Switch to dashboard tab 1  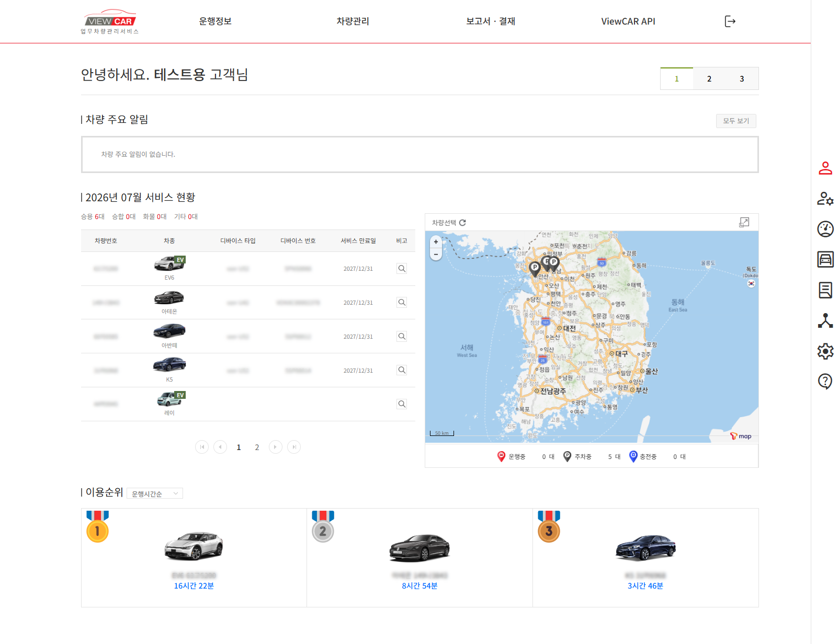677,78
